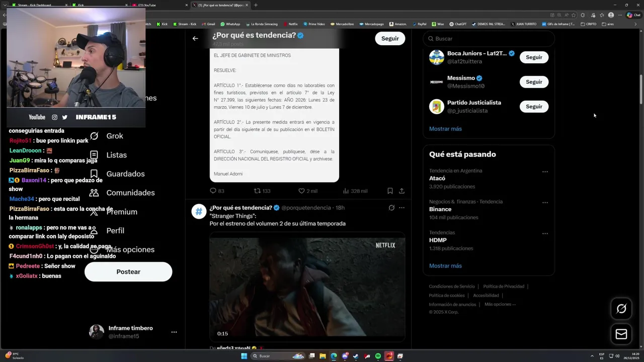This screenshot has width=644, height=362.
Task: Open Premium in the sidebar
Action: pyautogui.click(x=113, y=212)
